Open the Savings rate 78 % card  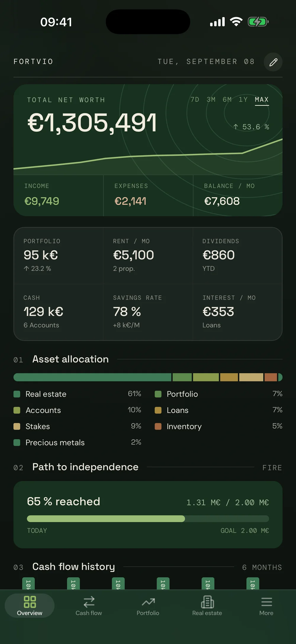pos(148,312)
